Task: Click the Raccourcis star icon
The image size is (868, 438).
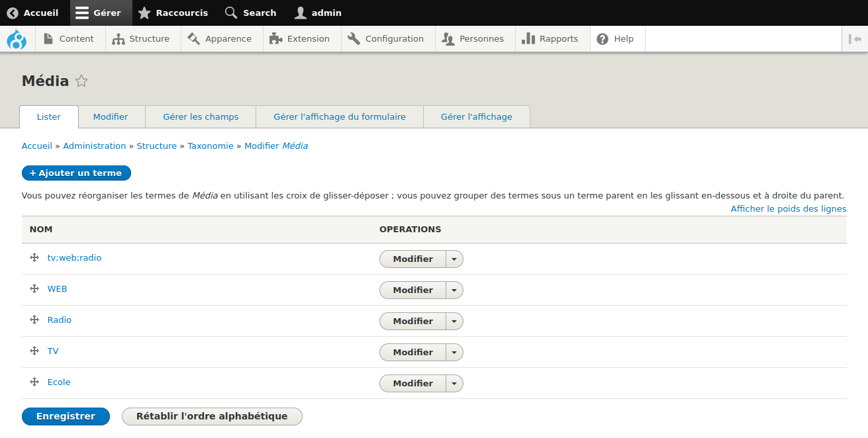Action: pyautogui.click(x=144, y=13)
